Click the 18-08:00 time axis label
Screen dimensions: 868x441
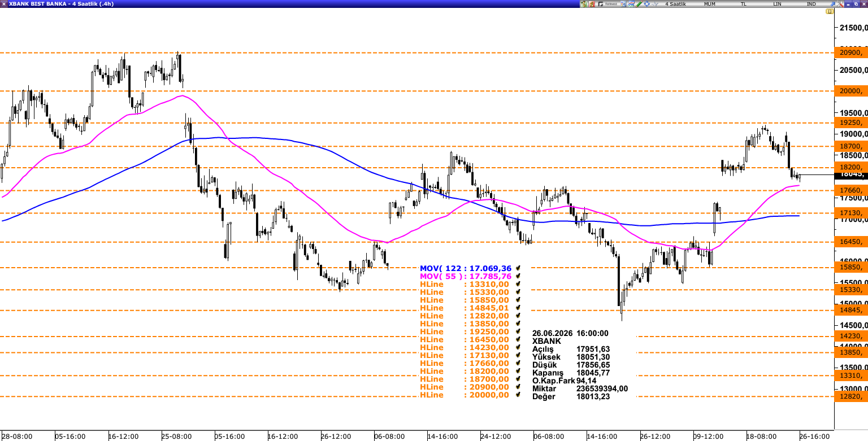761,436
